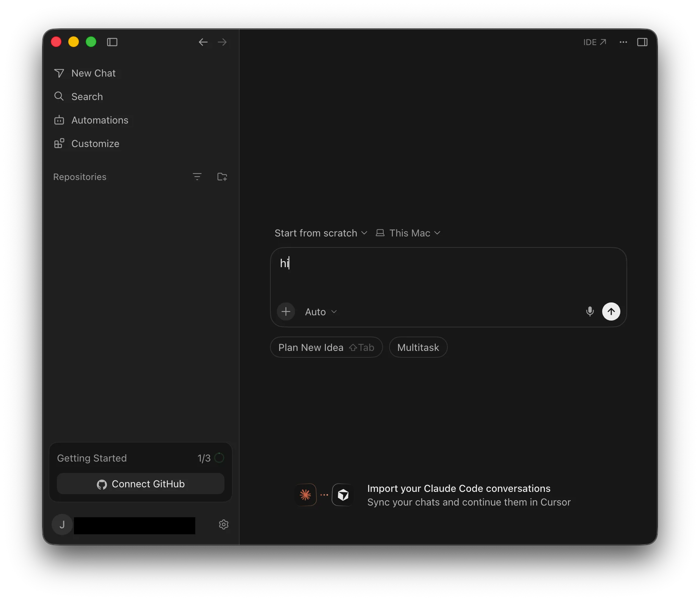
Task: Open the Getting Started checklist header
Action: pos(92,458)
